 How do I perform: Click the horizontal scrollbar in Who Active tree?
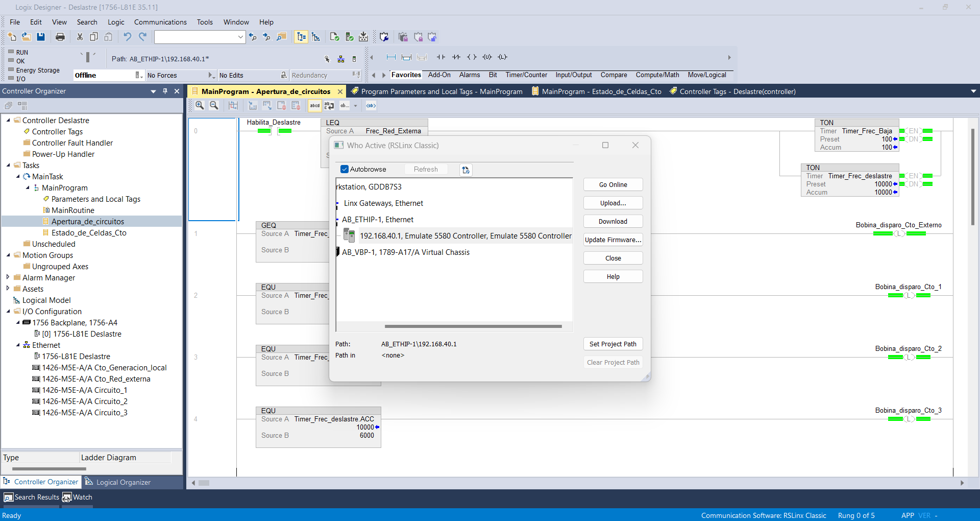click(473, 326)
